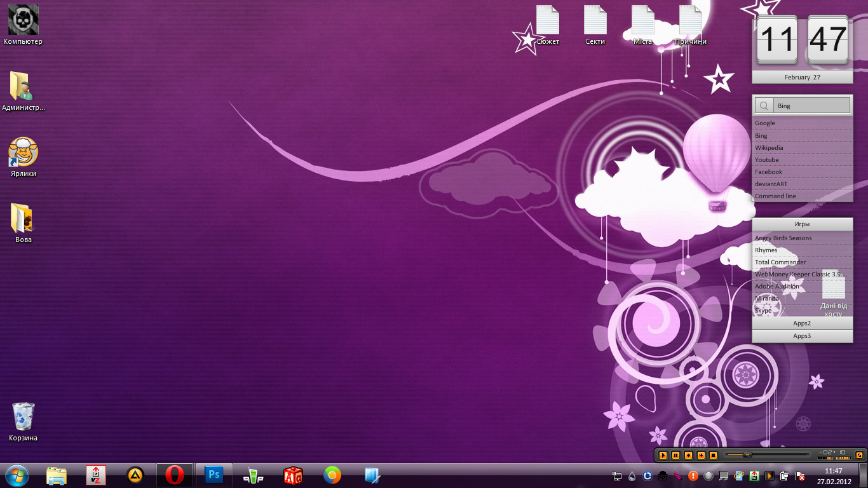868x488 pixels.
Task: Launch AIMP player from the taskbar
Action: 135,475
